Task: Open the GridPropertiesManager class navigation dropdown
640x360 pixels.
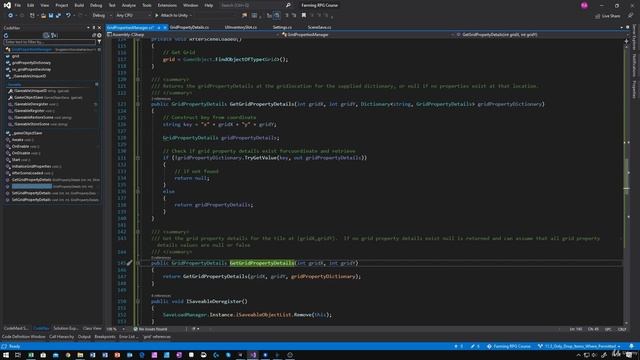Action: 367,35
